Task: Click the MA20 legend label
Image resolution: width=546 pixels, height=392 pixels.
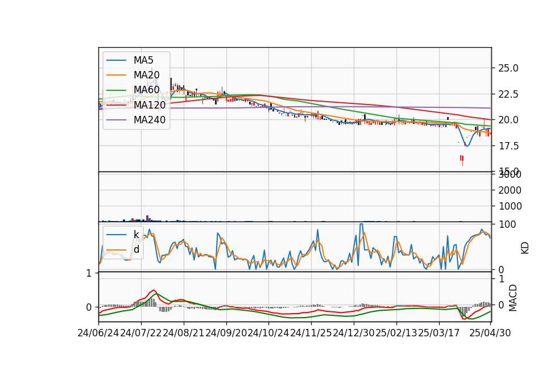Action: click(146, 75)
